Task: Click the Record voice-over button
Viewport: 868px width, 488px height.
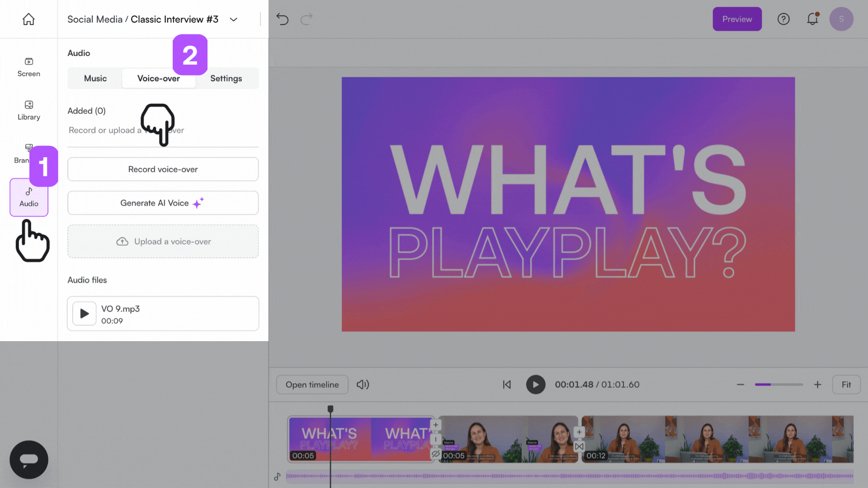Action: pos(163,169)
